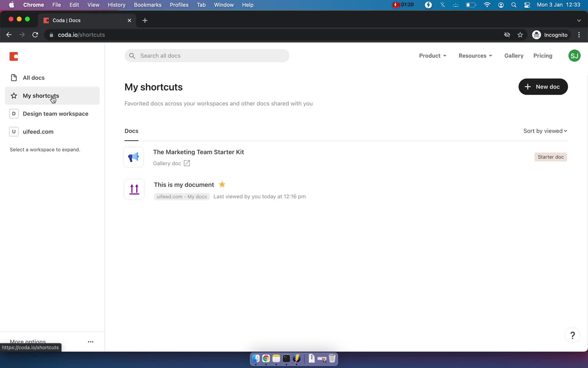Open SJ user avatar menu
Screen dimensions: 588x368
(574, 56)
